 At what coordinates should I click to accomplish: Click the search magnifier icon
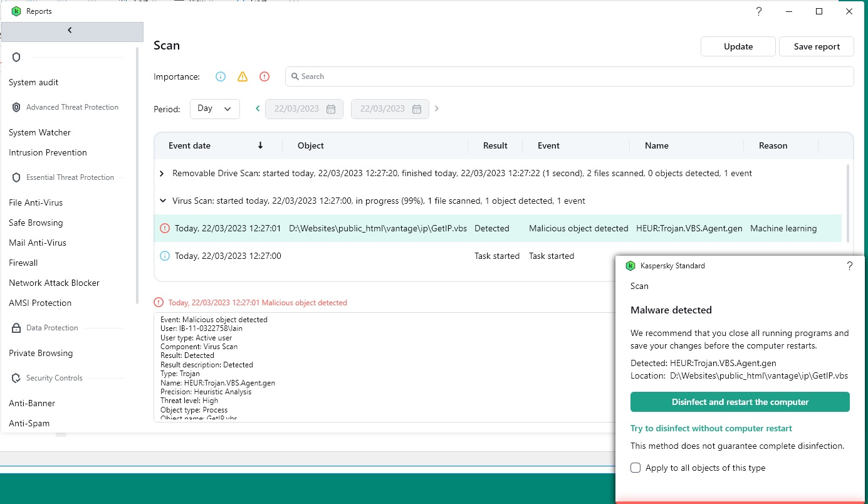coord(295,76)
